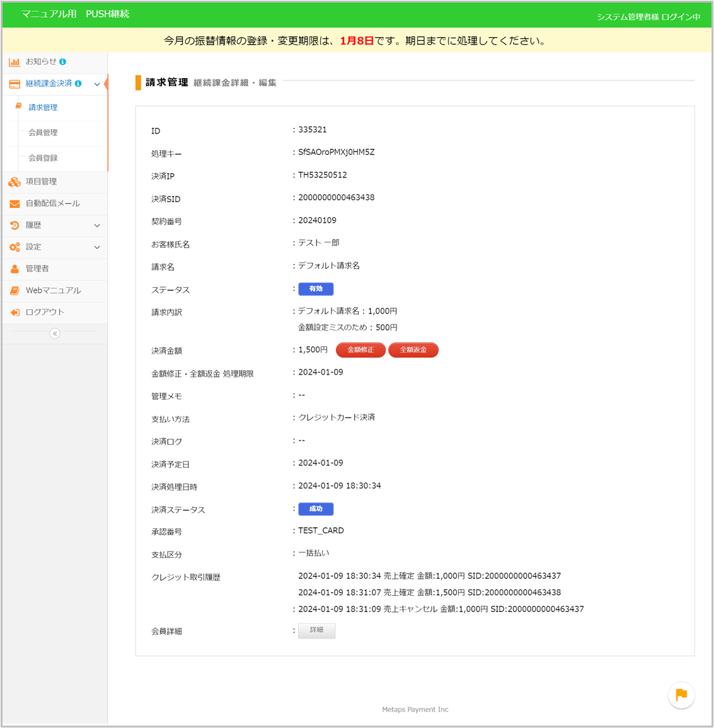Open 会員登録 in the sidebar
Viewport: 714px width, 728px height.
(x=43, y=158)
